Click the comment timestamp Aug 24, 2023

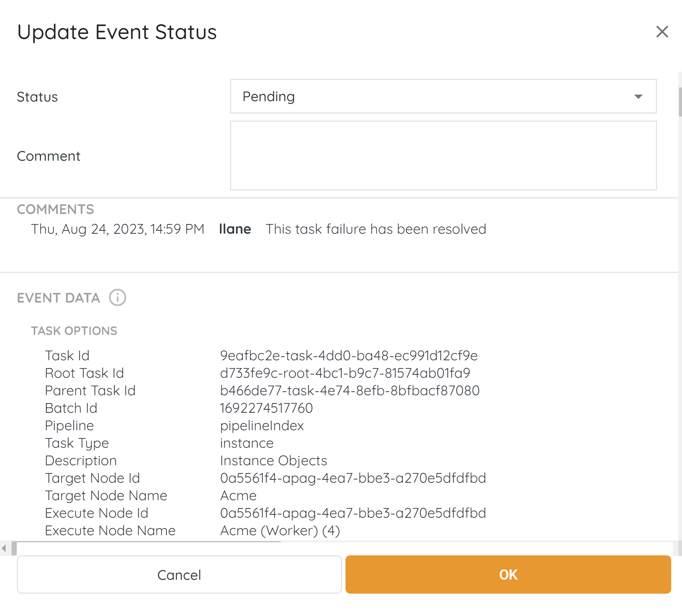pos(118,229)
